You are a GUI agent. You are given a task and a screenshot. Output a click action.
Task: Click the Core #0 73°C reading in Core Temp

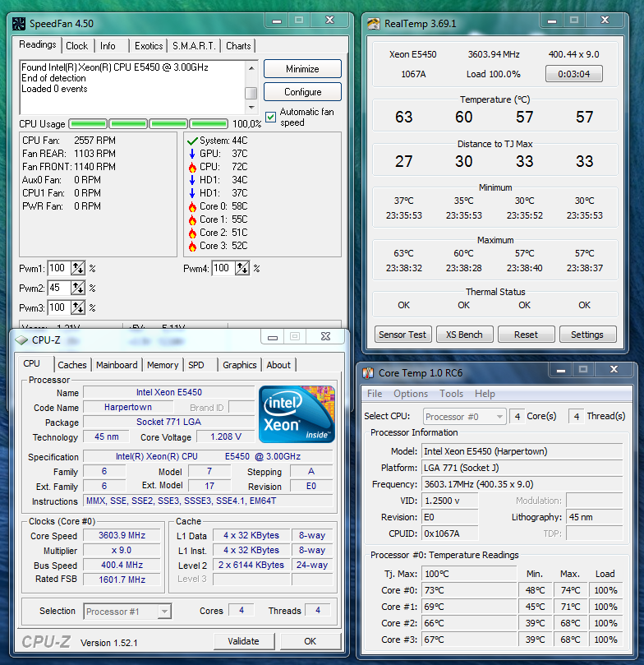pos(469,590)
